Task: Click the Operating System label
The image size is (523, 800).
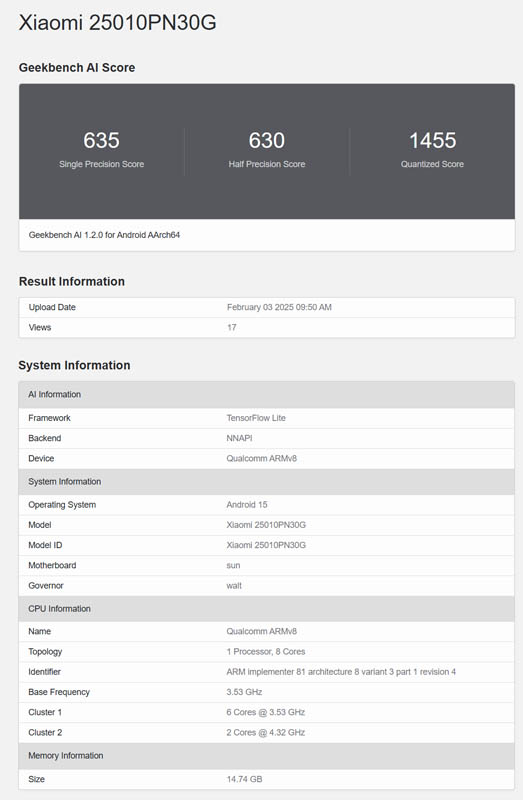Action: (x=62, y=505)
